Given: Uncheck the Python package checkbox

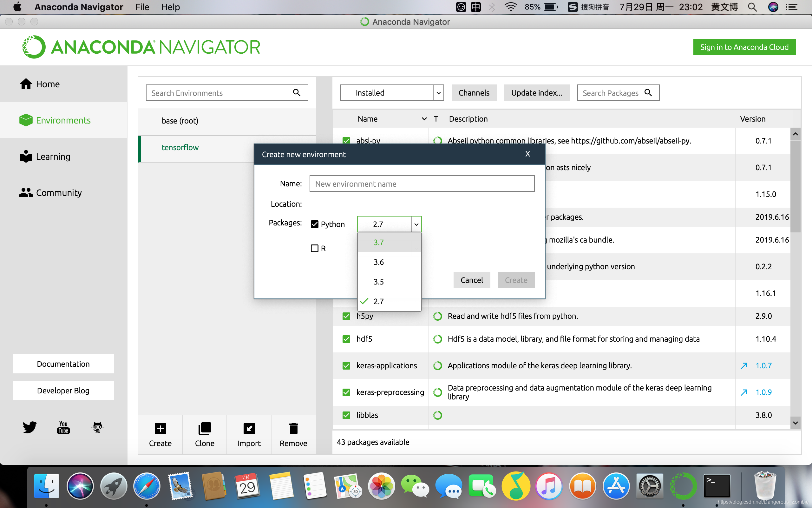Looking at the screenshot, I should coord(314,224).
